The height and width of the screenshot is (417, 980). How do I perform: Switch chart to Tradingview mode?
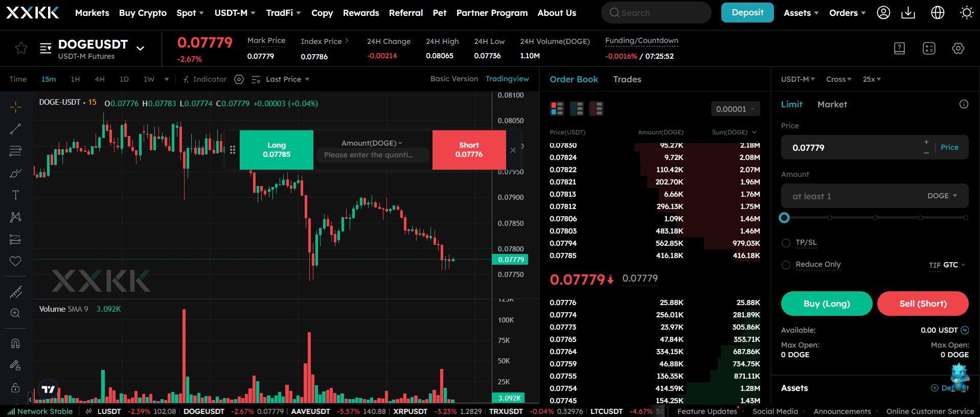507,79
